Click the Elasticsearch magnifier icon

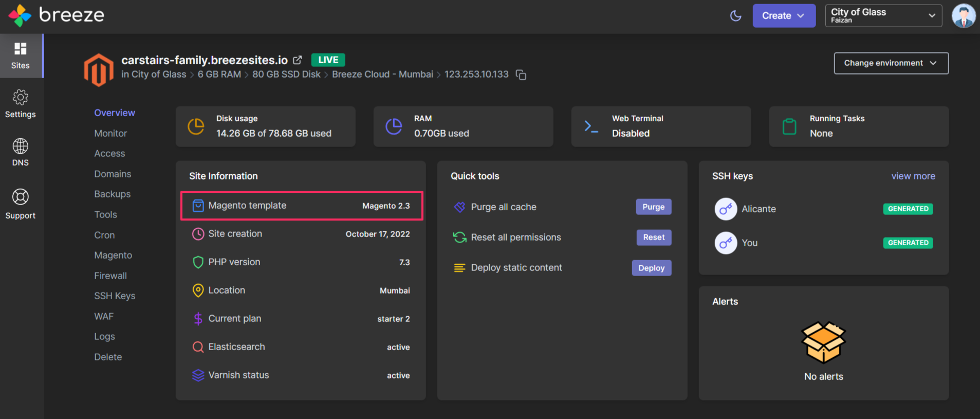click(198, 347)
